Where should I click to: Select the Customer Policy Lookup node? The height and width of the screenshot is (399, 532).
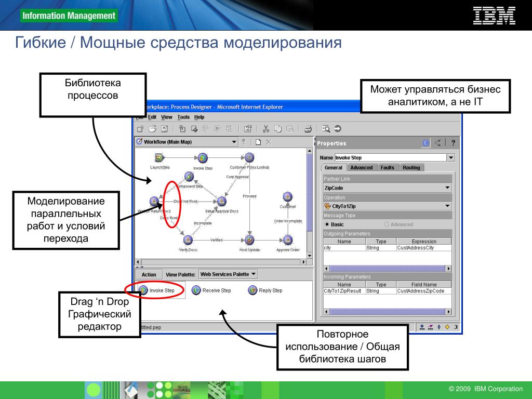tap(249, 157)
